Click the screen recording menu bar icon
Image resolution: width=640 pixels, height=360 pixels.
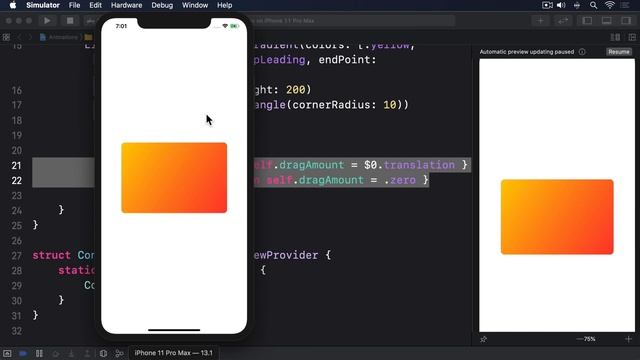tap(547, 5)
